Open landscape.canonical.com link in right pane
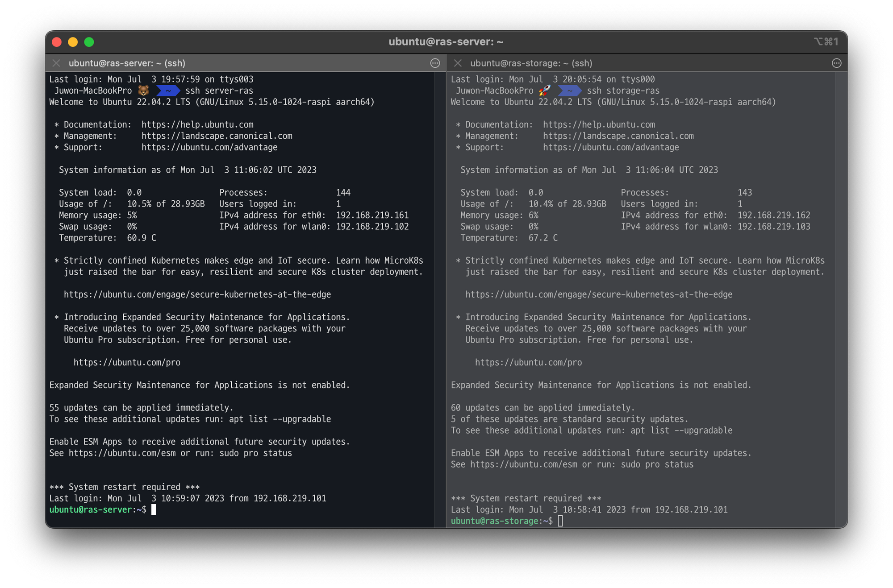Viewport: 893px width, 588px height. point(618,136)
